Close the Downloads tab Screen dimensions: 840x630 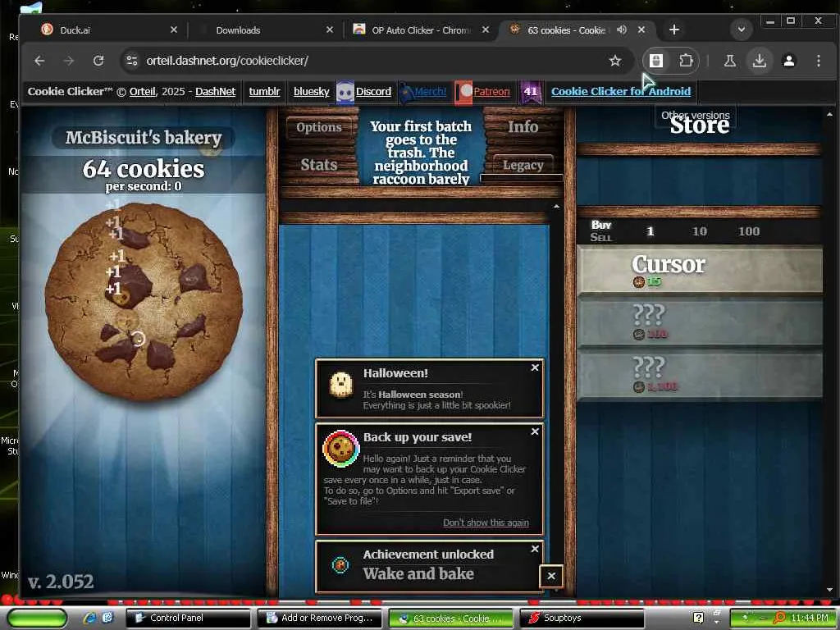coord(330,30)
